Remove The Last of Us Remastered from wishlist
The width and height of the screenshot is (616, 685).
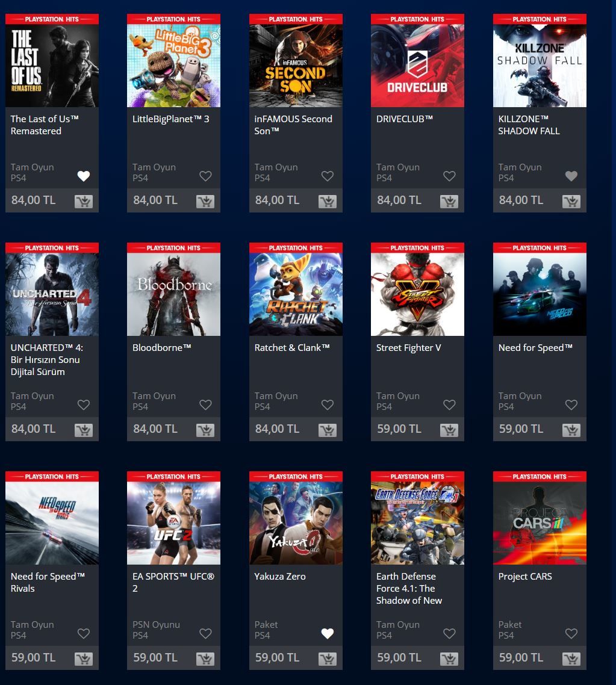pyautogui.click(x=84, y=176)
